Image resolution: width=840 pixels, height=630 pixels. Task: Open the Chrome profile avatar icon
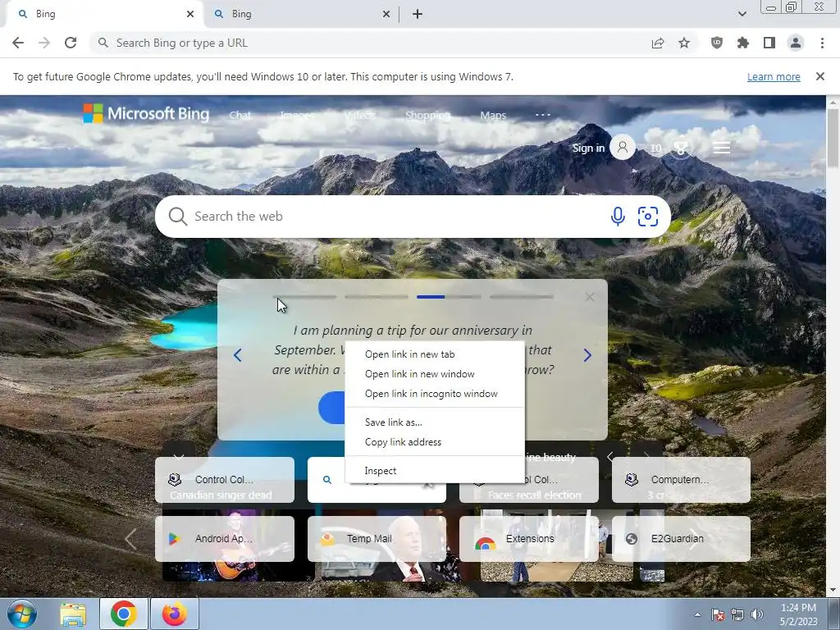[795, 43]
